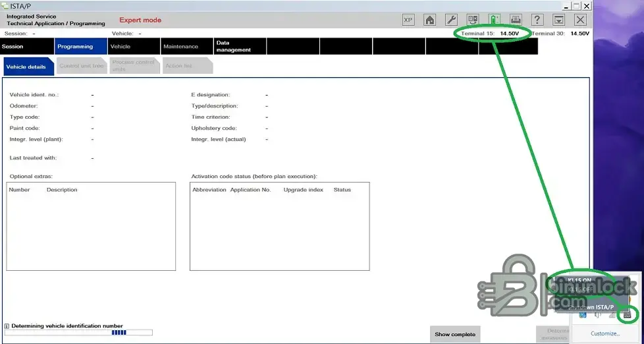This screenshot has width=644, height=344.
Task: Click the Show complete button
Action: click(x=455, y=334)
